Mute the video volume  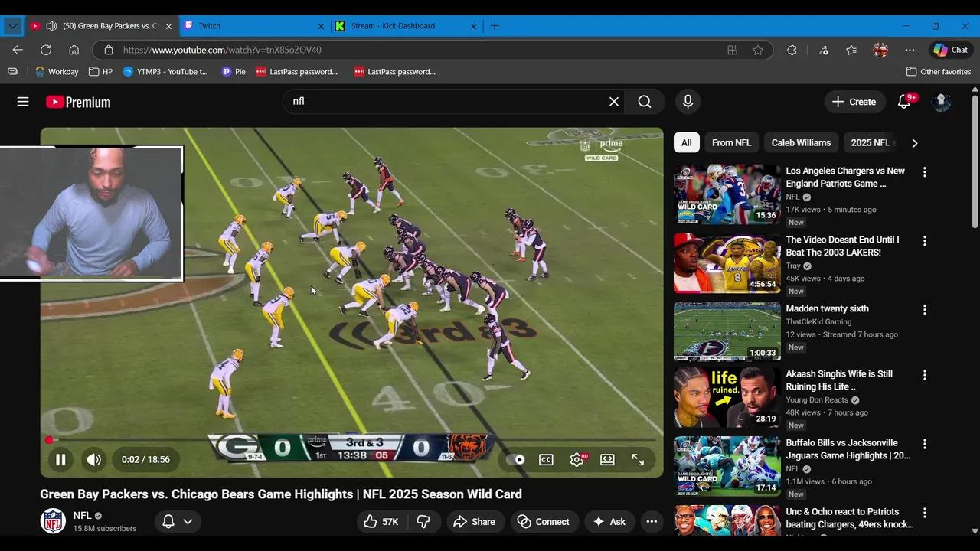click(x=94, y=460)
